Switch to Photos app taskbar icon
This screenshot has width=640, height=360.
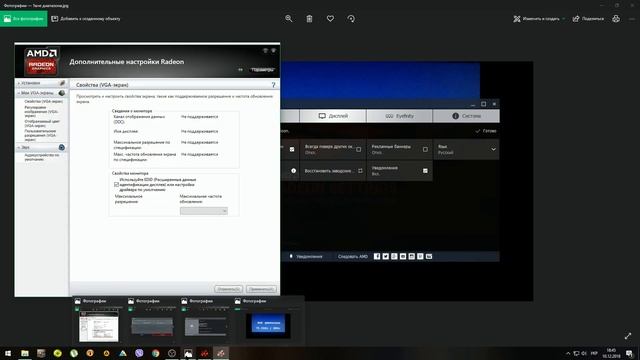(188, 353)
